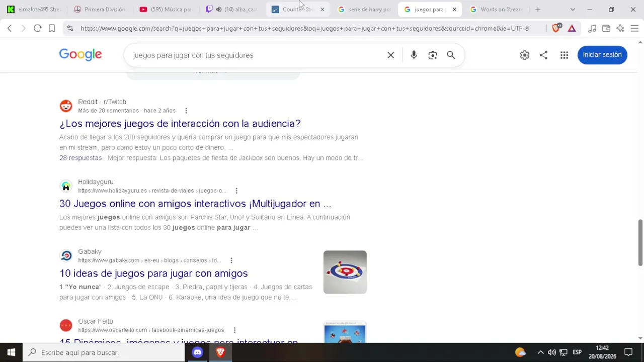Screen dimensions: 644x362
Task: Open the Windows notification center
Action: pos(628,352)
